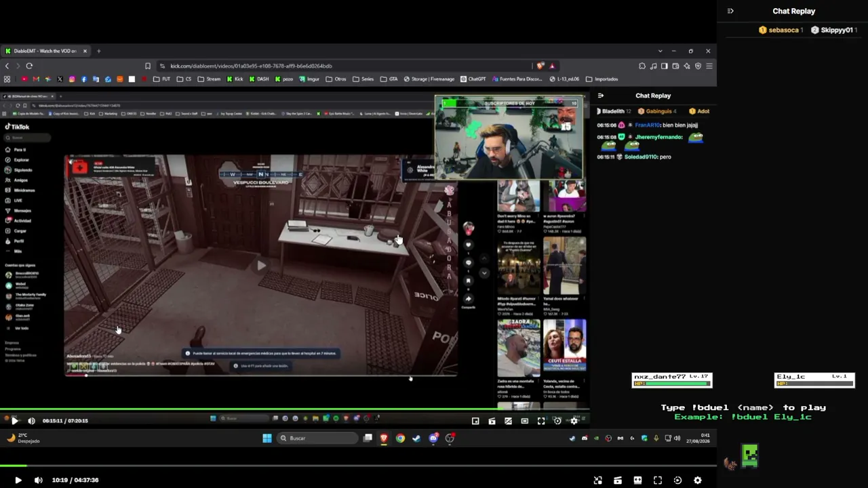Open the Storage | Fivemanage bookmark
The height and width of the screenshot is (488, 868).
(x=429, y=79)
